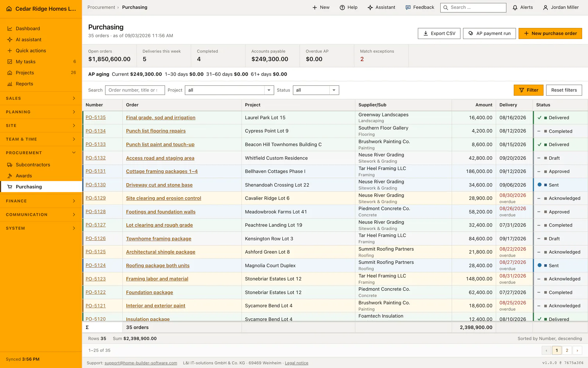This screenshot has width=588, height=368.
Task: Click Reset filters button
Action: coord(564,90)
